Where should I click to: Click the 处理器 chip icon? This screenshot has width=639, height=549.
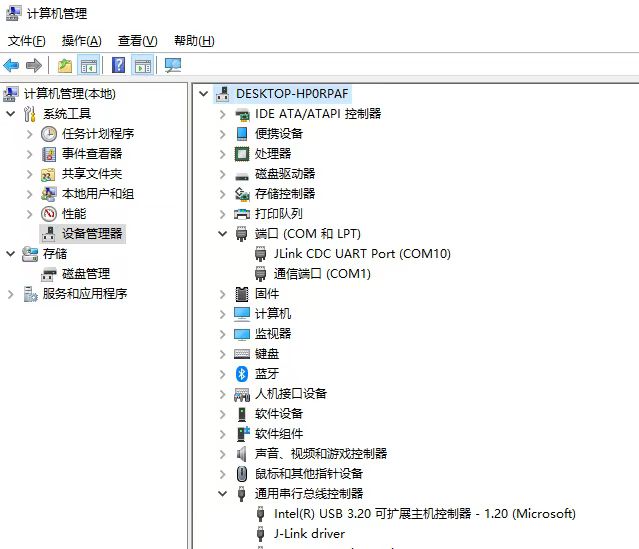(x=242, y=154)
